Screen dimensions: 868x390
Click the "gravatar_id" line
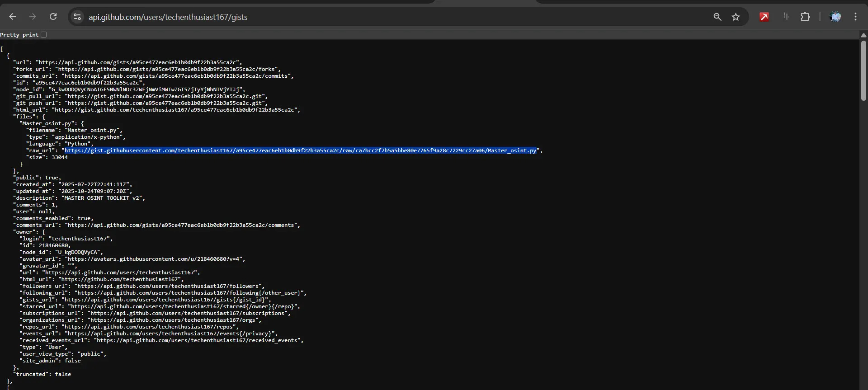pos(48,266)
